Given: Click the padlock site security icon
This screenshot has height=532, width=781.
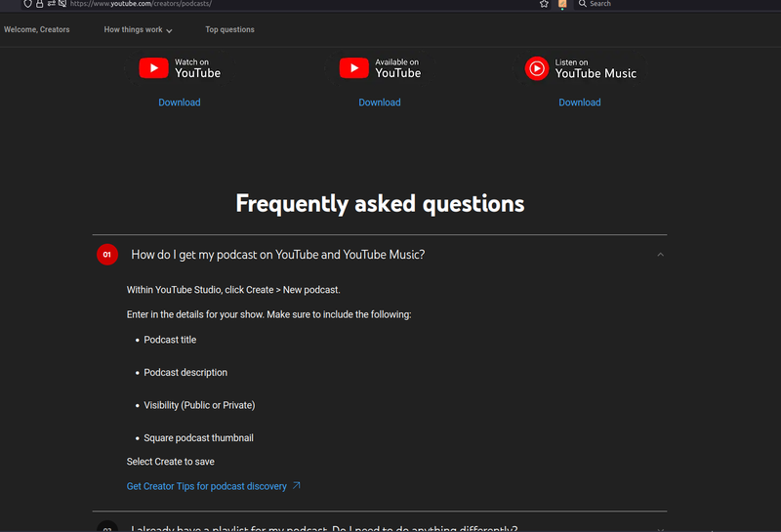Looking at the screenshot, I should pos(40,4).
